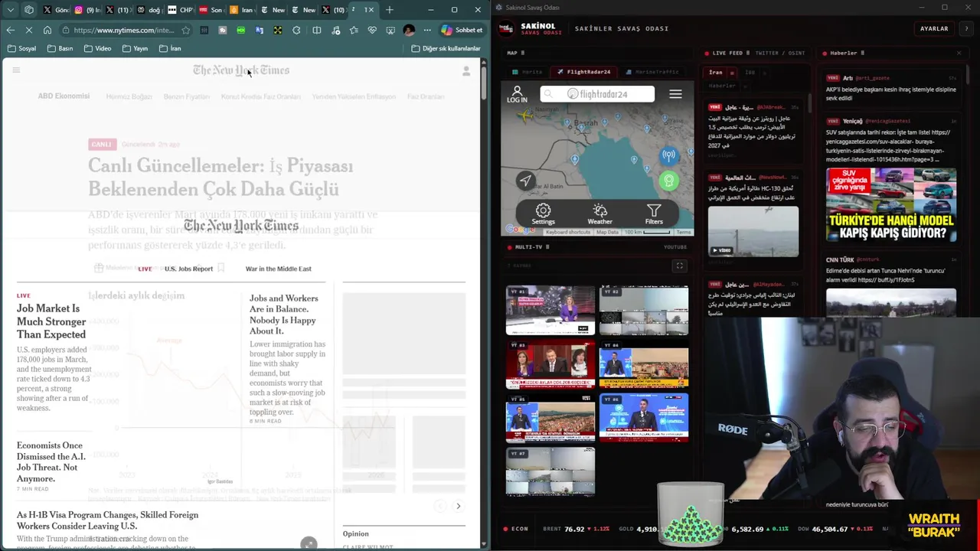
Task: Select the yellow airplane on the map
Action: [x=525, y=117]
